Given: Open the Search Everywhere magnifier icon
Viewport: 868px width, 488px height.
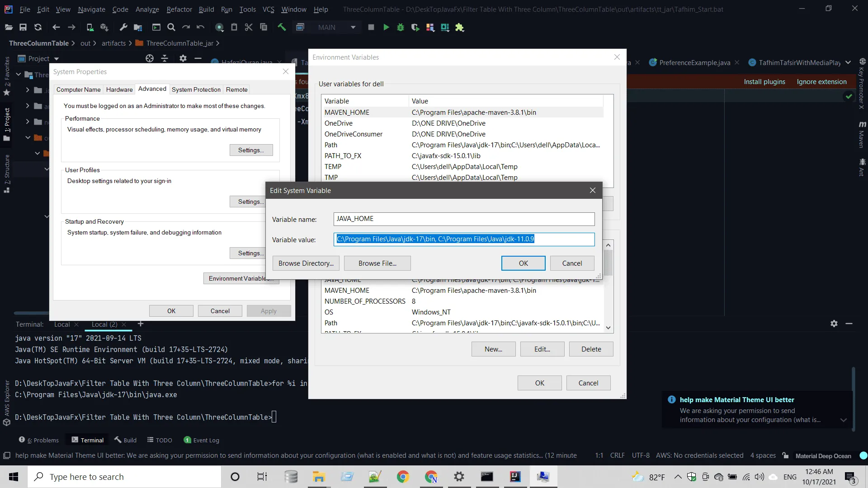Looking at the screenshot, I should tap(171, 28).
